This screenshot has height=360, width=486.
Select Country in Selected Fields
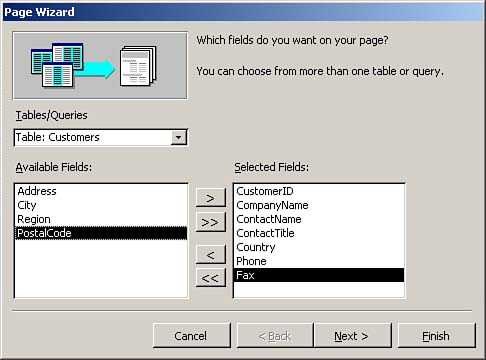tap(319, 247)
